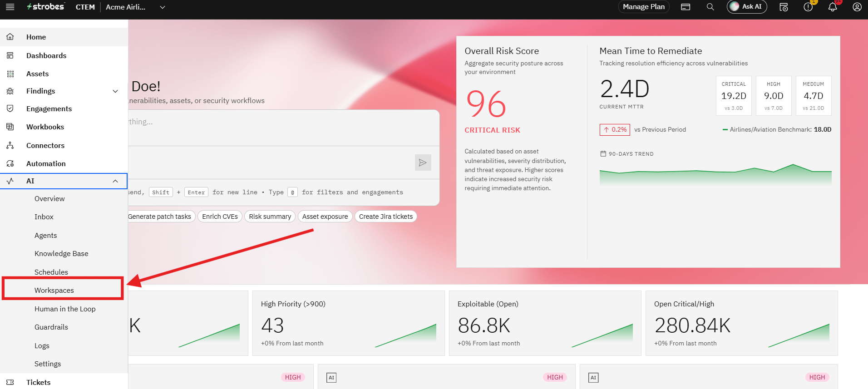Go to Home in the sidebar
The image size is (868, 389).
(64, 37)
